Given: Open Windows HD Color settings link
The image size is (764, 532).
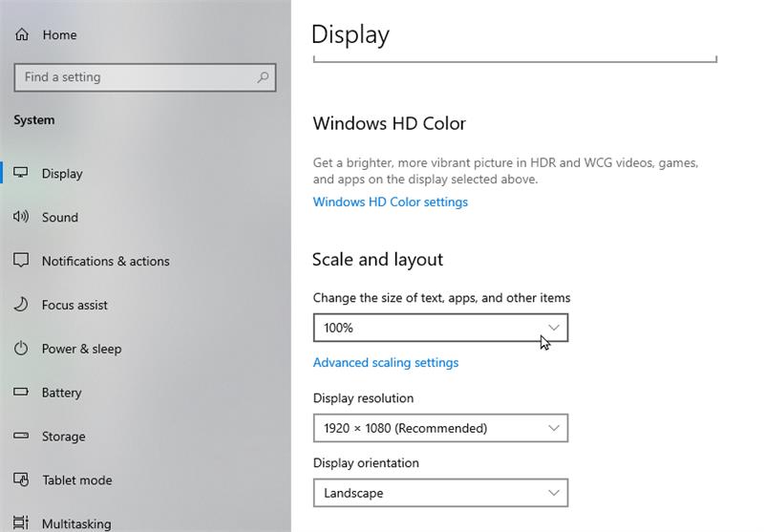Looking at the screenshot, I should point(390,202).
